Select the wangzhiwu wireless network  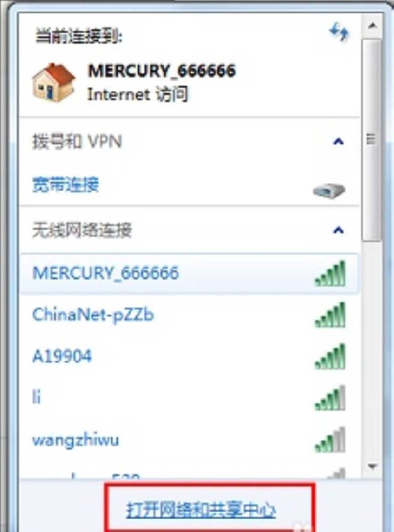190,440
